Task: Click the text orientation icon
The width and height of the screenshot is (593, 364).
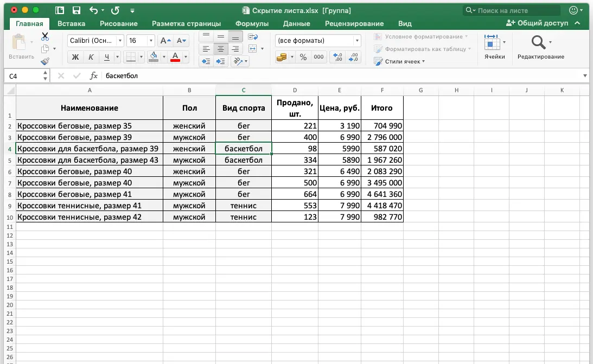Action: tap(238, 61)
